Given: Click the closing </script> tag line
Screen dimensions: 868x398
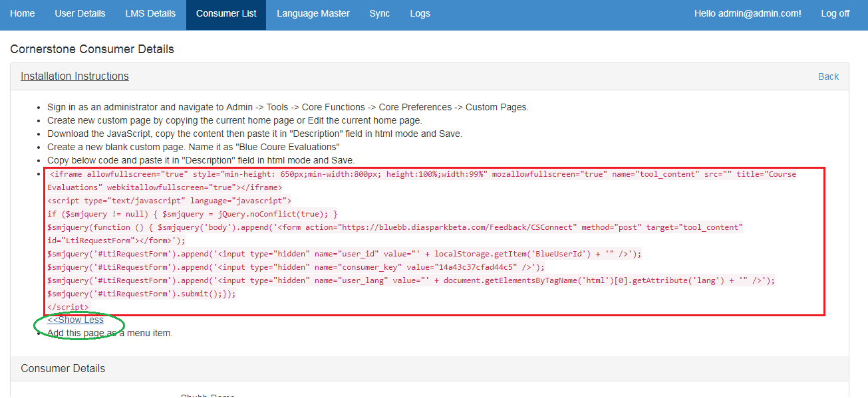Looking at the screenshot, I should 68,306.
